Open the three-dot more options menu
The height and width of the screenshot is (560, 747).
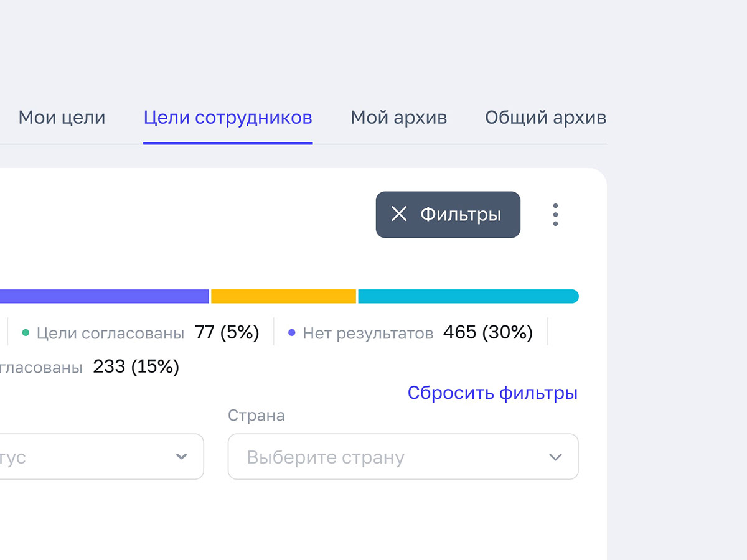click(555, 215)
